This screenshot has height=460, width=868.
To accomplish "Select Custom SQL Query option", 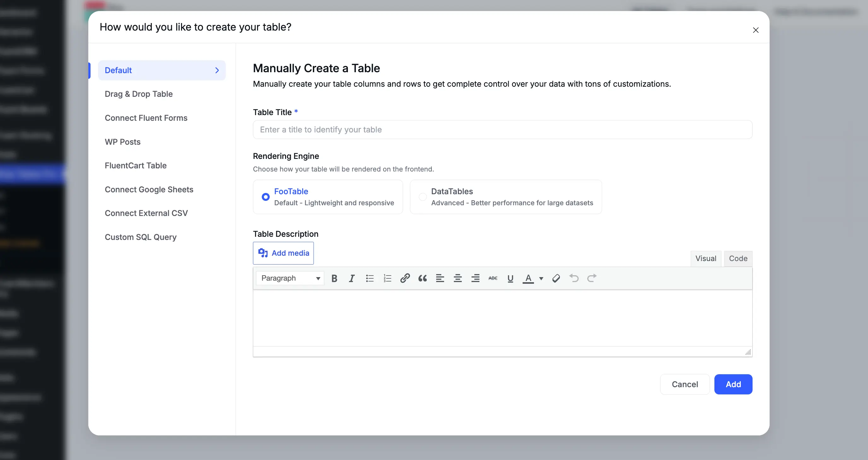I will point(140,237).
